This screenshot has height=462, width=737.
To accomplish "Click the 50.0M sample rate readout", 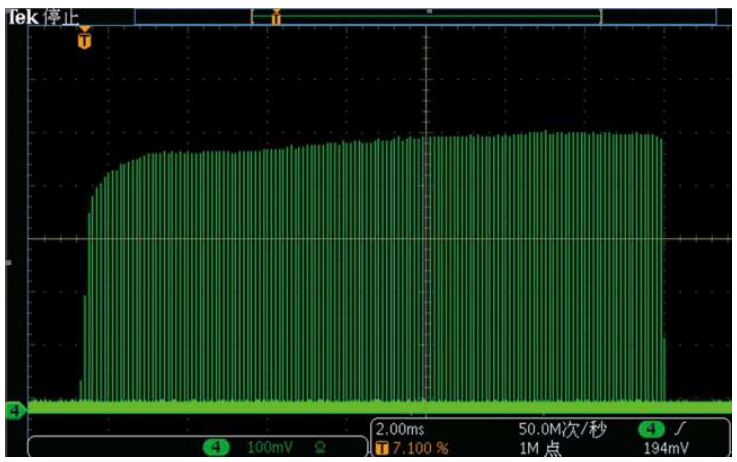I will tap(563, 429).
